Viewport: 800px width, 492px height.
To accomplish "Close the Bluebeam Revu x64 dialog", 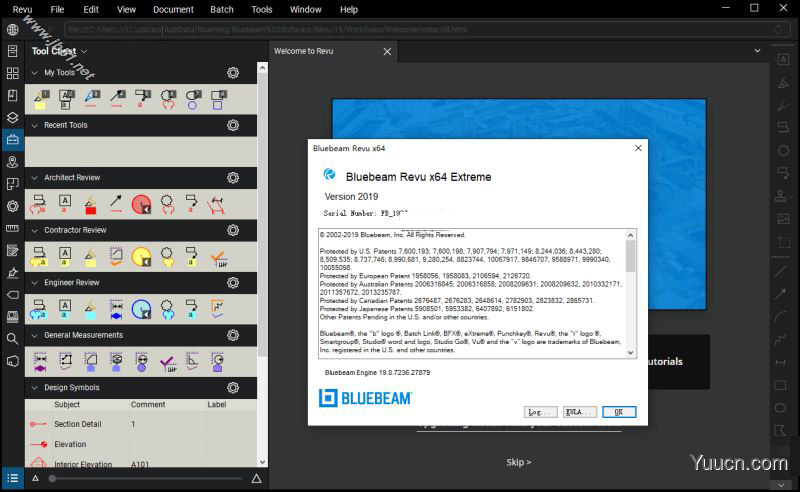I will pyautogui.click(x=638, y=148).
